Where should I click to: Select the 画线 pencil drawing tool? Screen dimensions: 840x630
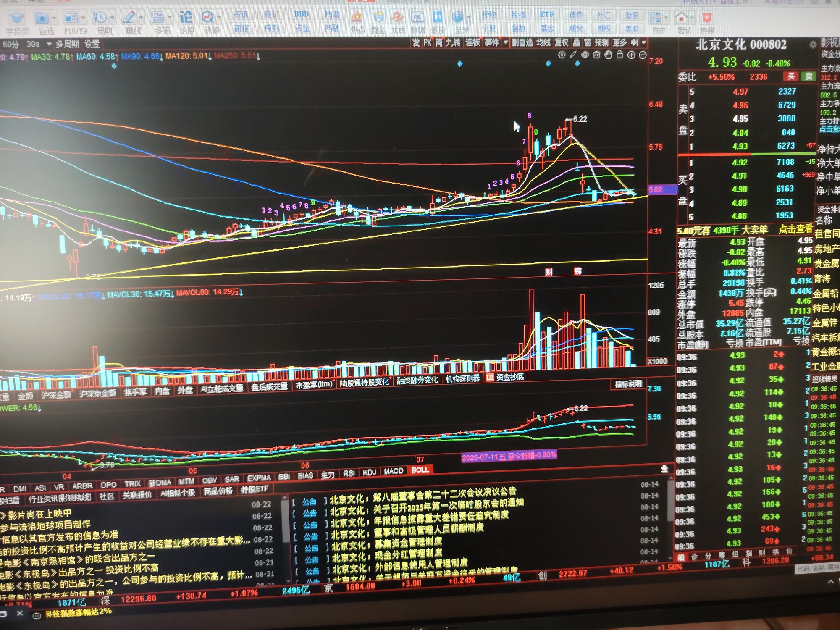(129, 18)
